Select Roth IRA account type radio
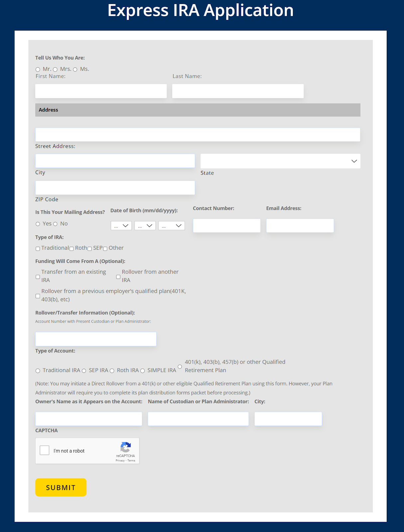Screen dimensions: 404x532 click(112, 371)
